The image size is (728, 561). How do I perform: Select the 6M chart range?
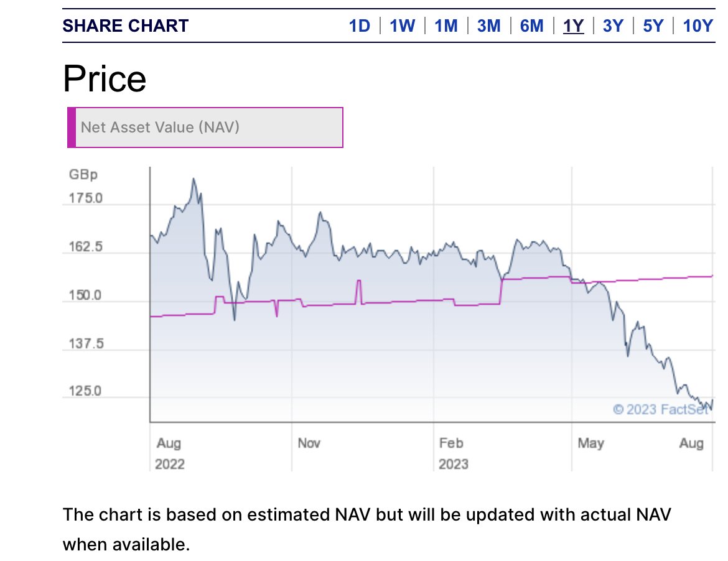coord(531,25)
